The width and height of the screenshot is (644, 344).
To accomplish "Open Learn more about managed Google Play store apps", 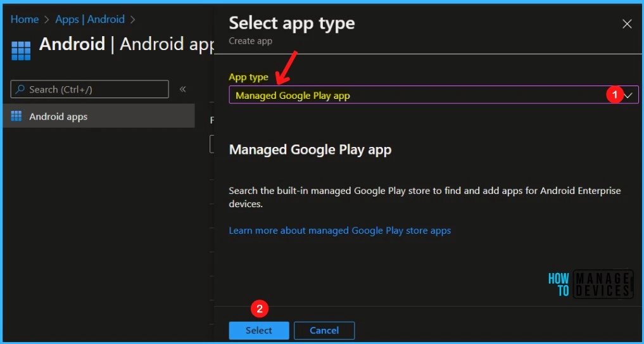I will [x=339, y=231].
